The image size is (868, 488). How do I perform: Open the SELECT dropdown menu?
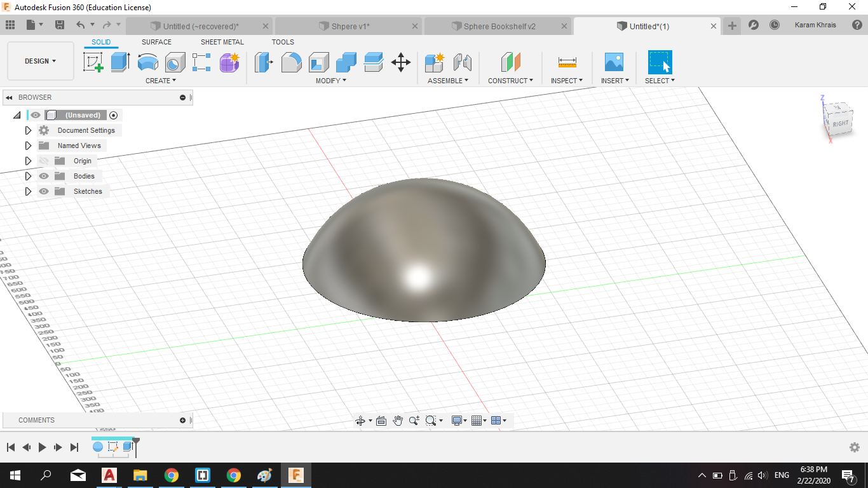coord(660,81)
